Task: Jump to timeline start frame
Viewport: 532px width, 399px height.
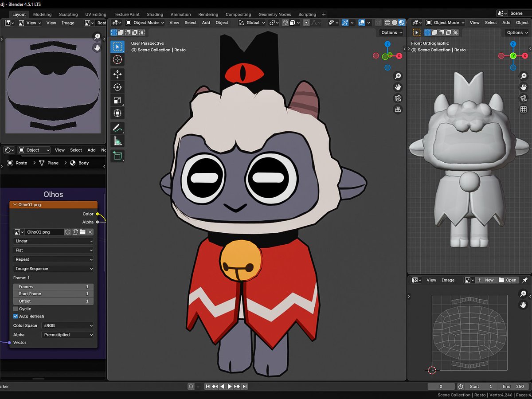Action: point(207,387)
